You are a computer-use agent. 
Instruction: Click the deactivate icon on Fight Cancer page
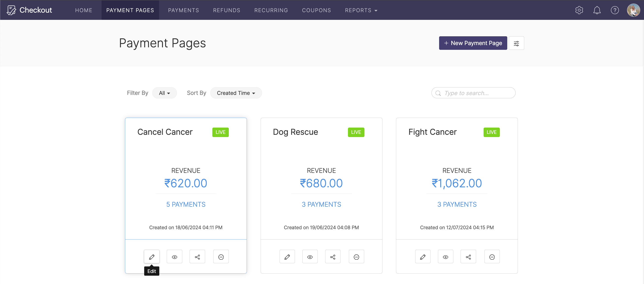tap(492, 257)
